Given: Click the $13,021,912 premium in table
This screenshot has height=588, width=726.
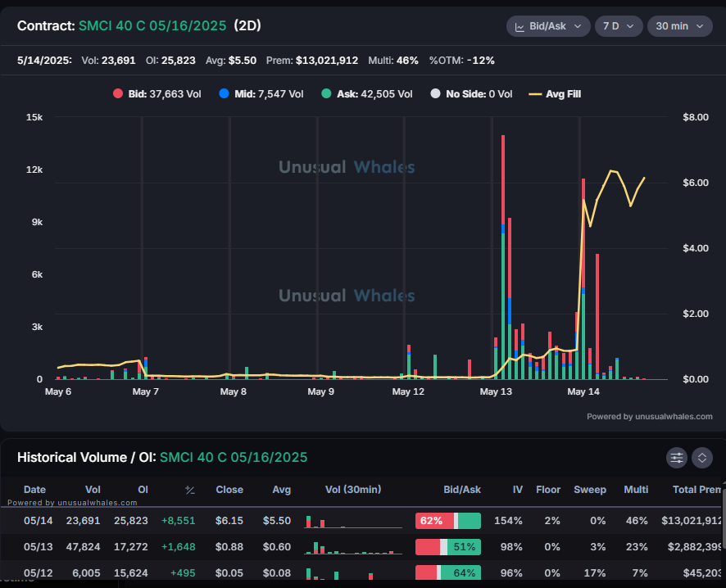Looking at the screenshot, I should [x=692, y=521].
